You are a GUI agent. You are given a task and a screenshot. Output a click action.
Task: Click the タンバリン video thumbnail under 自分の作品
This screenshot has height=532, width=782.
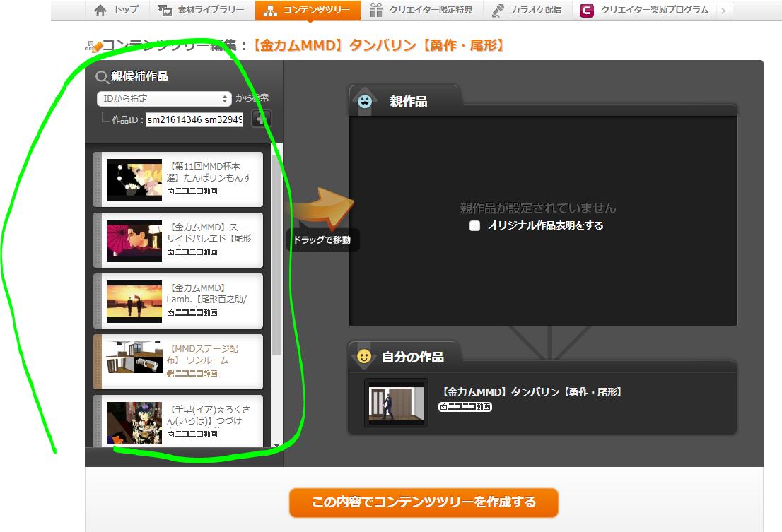pos(397,403)
